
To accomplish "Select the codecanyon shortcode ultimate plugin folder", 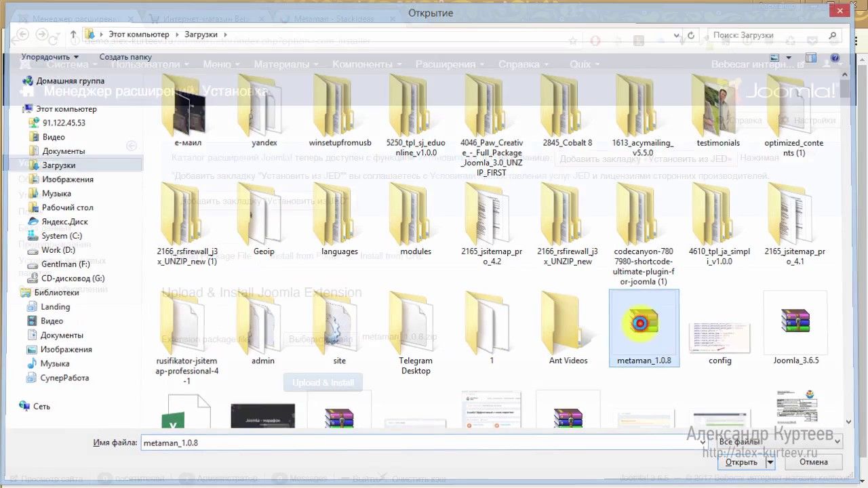I will coord(643,234).
